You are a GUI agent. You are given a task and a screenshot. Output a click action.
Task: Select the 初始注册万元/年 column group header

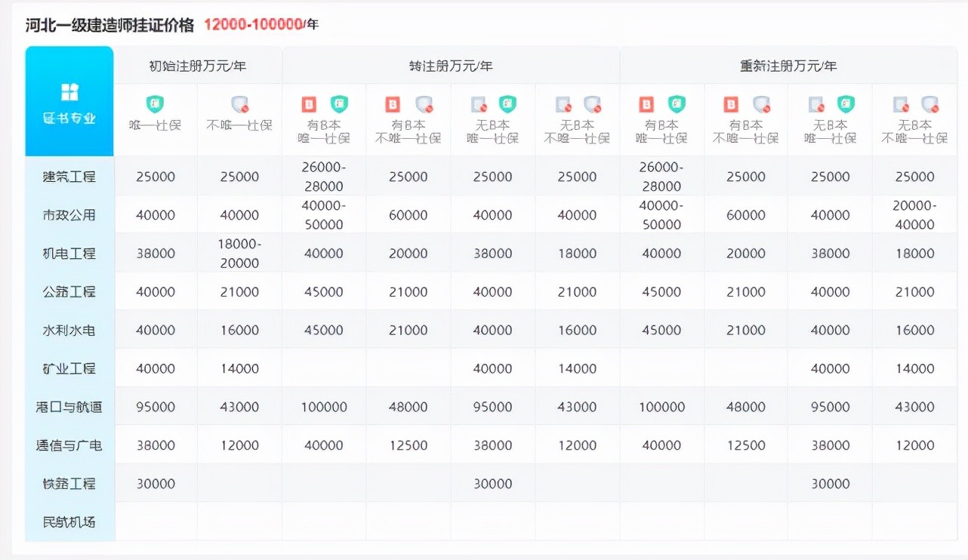[x=198, y=66]
